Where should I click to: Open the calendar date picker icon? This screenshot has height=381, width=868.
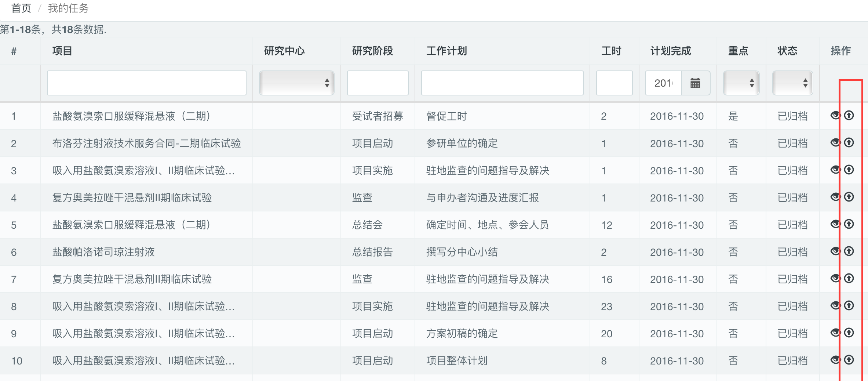pyautogui.click(x=695, y=83)
